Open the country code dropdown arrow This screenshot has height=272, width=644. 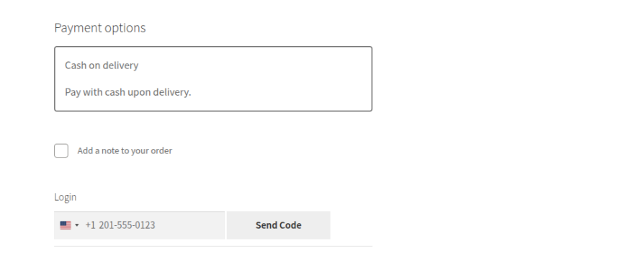pos(77,225)
